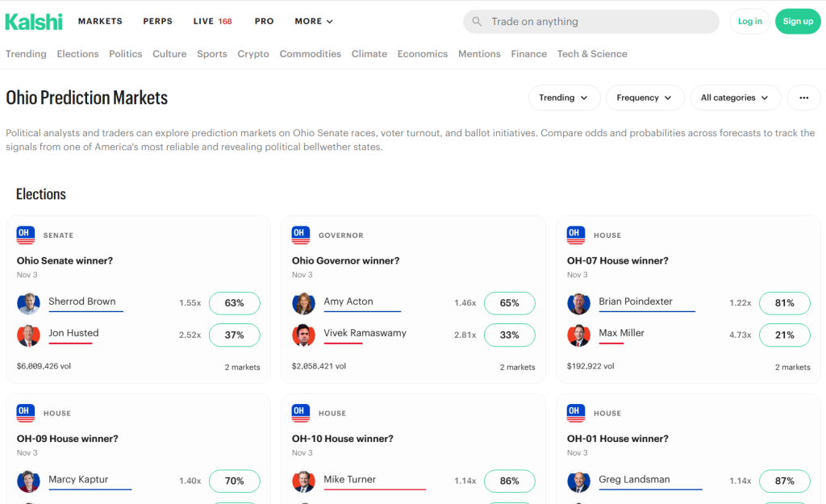Click Jon Husted's avatar photo
The width and height of the screenshot is (826, 504).
pyautogui.click(x=28, y=335)
